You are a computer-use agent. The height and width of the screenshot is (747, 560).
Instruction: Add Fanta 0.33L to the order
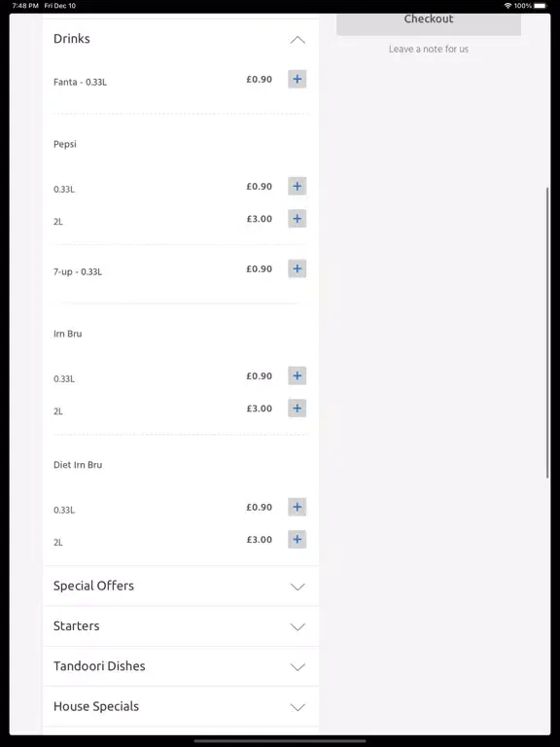(x=297, y=79)
